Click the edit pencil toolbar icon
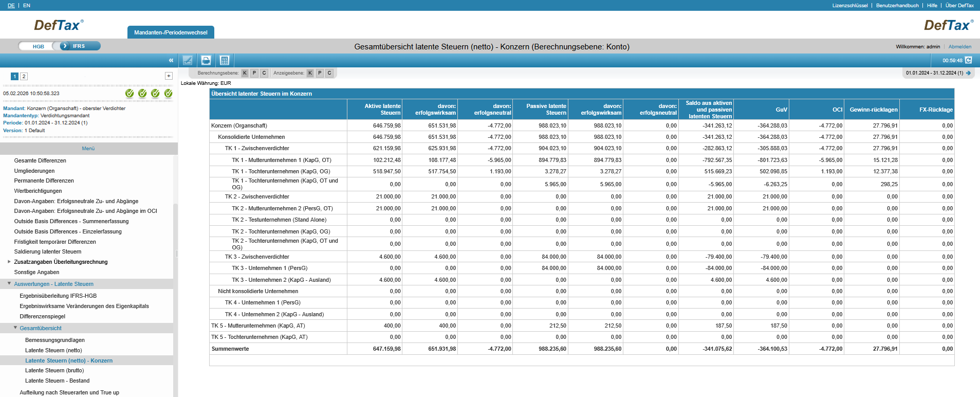This screenshot has width=980, height=397. pos(188,60)
